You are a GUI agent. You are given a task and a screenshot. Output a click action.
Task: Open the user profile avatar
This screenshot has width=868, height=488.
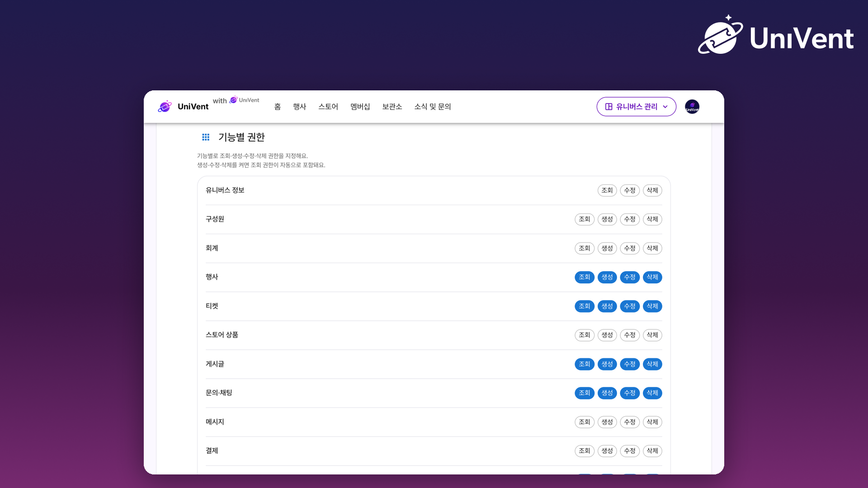tap(692, 107)
